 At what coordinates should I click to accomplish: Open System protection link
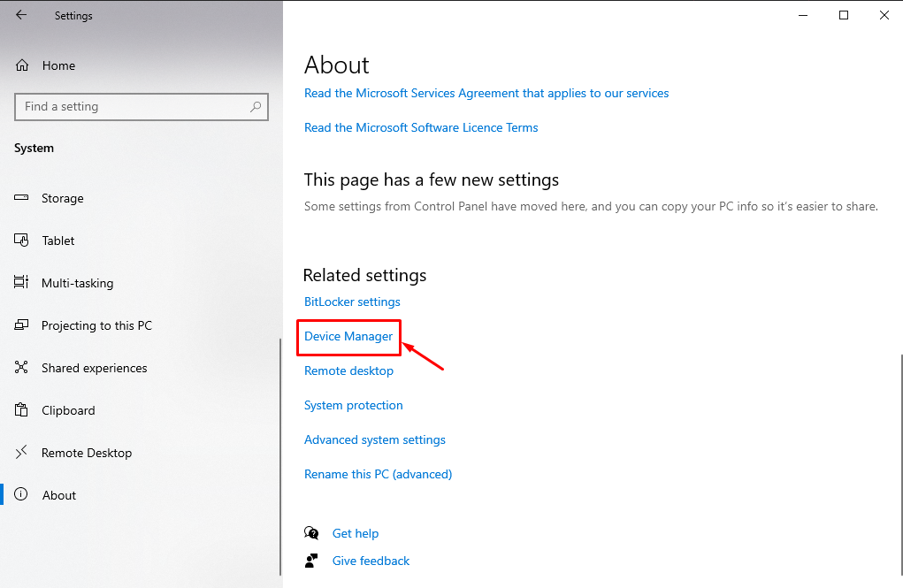pos(353,406)
